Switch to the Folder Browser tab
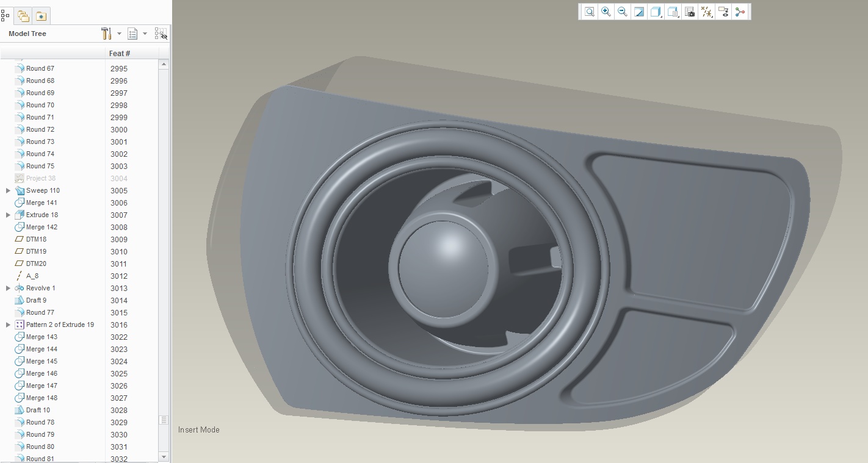The image size is (868, 463). pos(23,16)
